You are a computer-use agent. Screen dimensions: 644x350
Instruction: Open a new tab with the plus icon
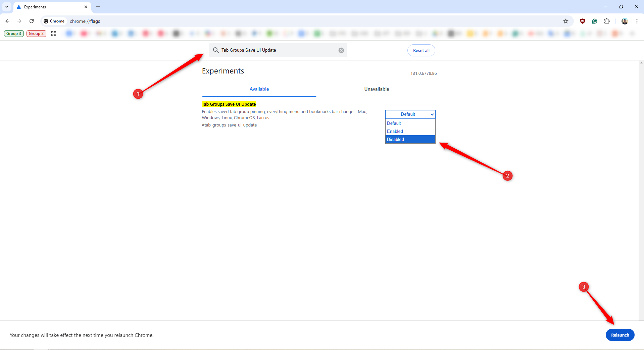(x=98, y=7)
